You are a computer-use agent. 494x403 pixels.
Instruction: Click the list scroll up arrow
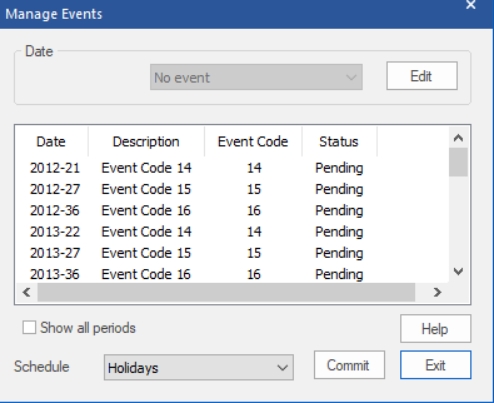458,138
